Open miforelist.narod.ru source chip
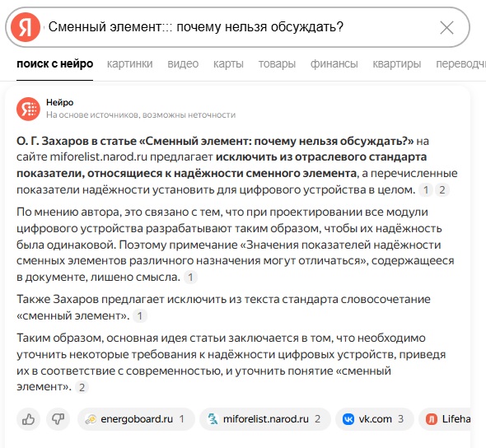486x448 pixels. point(265,419)
